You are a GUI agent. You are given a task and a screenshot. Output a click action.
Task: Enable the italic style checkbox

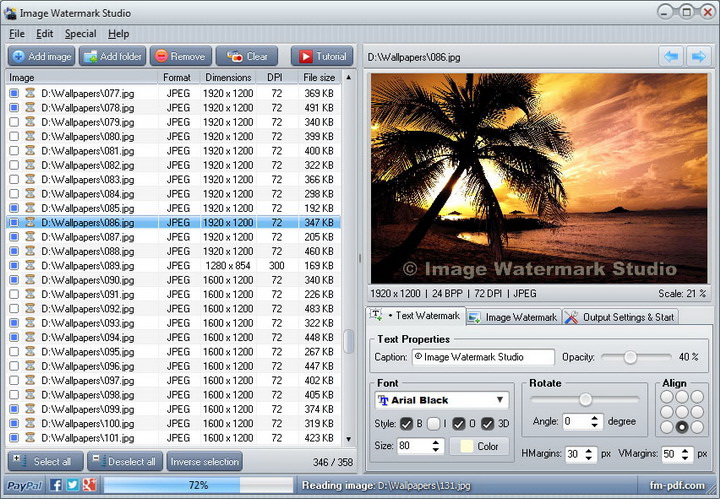(x=434, y=423)
